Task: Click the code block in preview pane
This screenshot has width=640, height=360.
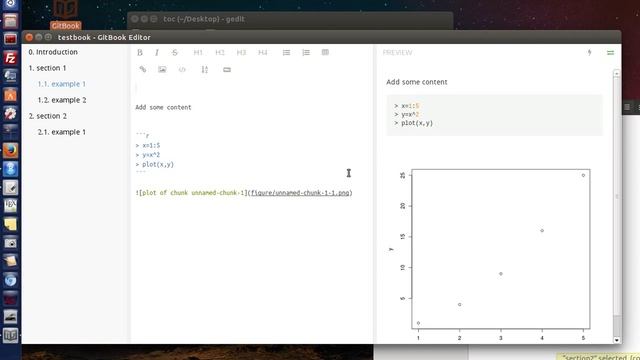Action: pos(494,115)
